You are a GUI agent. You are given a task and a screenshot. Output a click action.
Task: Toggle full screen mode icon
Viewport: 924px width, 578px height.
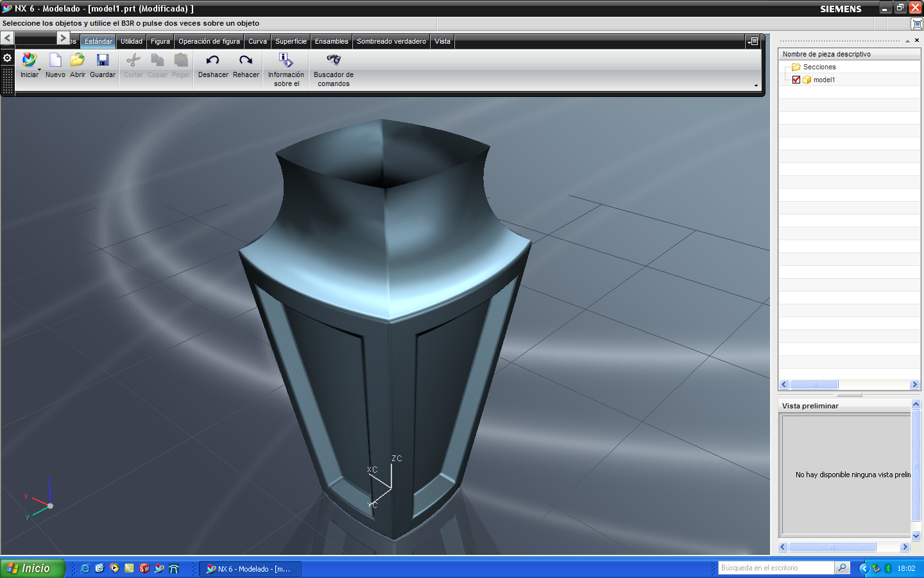tap(917, 24)
